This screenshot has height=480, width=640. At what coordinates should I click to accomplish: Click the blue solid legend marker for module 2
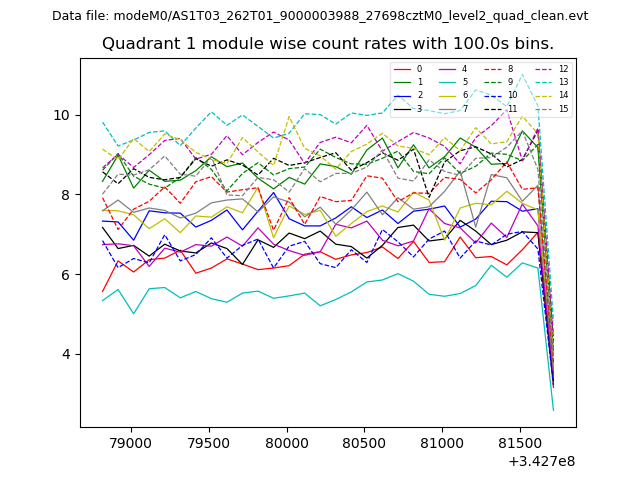[x=402, y=95]
